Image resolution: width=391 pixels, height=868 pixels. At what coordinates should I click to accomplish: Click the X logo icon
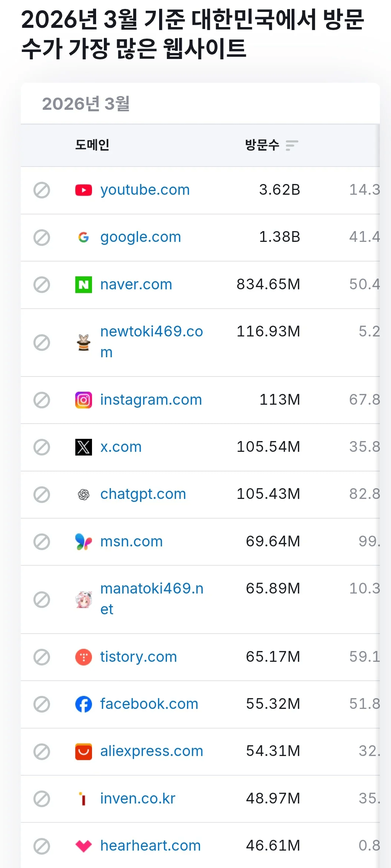tap(83, 447)
